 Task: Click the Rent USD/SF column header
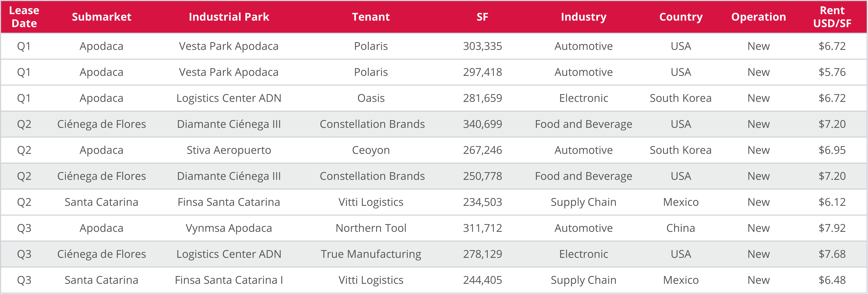pyautogui.click(x=832, y=17)
